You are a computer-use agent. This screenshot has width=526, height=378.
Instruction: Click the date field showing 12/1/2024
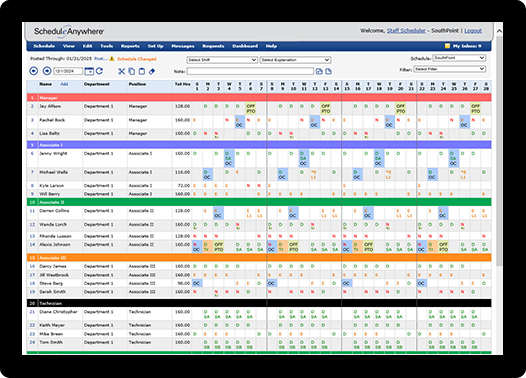[x=68, y=71]
